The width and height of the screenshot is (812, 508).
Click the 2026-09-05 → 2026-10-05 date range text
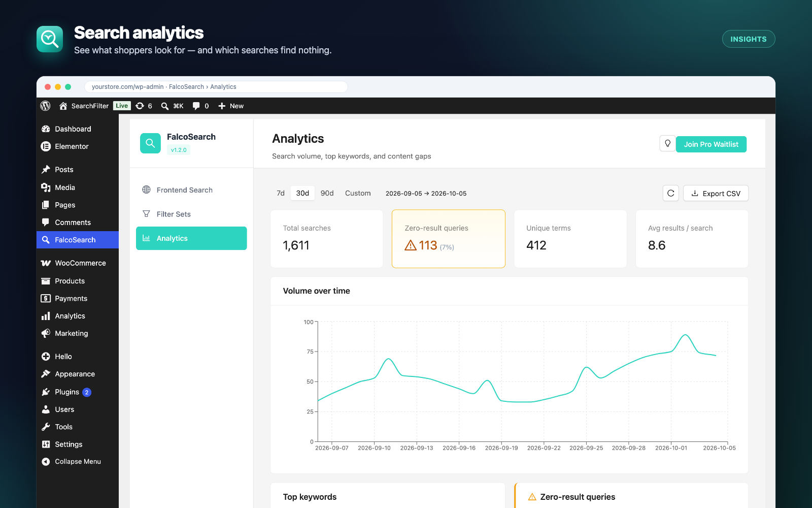[x=426, y=194]
